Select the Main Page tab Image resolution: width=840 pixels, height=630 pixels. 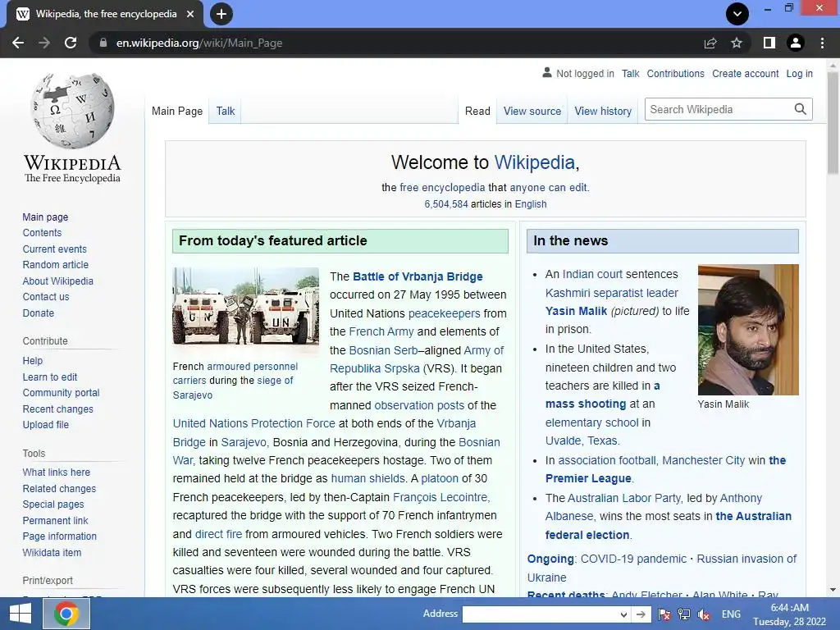click(x=177, y=111)
